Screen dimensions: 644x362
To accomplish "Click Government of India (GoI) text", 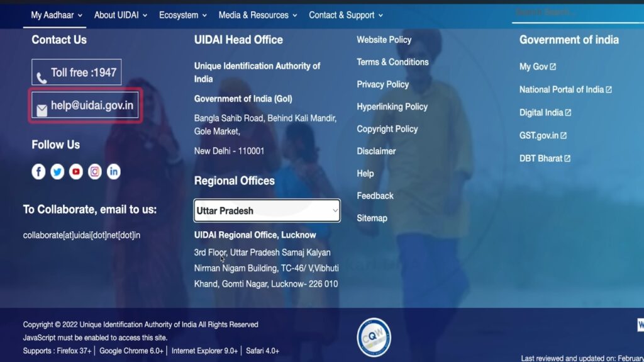I will click(x=243, y=99).
